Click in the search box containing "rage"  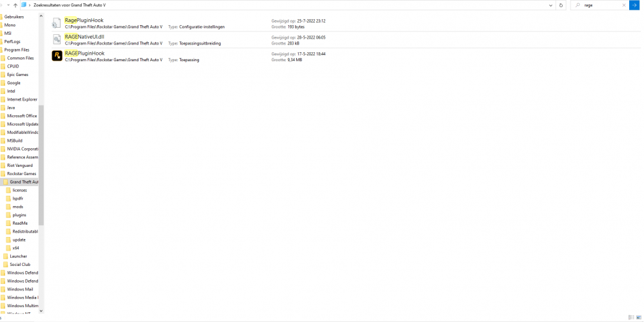pos(600,5)
